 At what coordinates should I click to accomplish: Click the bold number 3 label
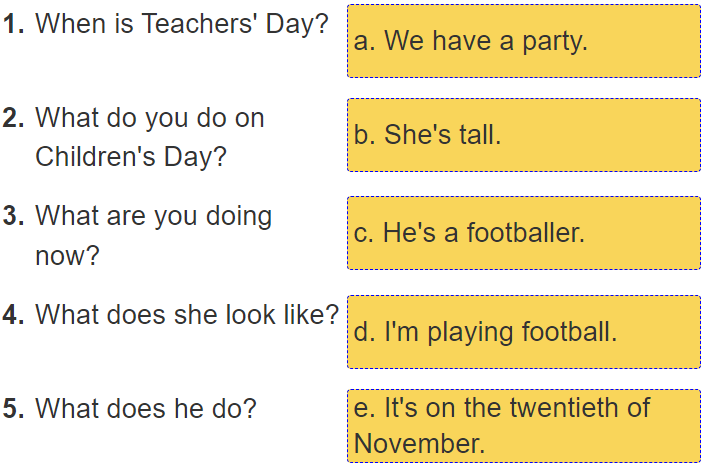[13, 216]
